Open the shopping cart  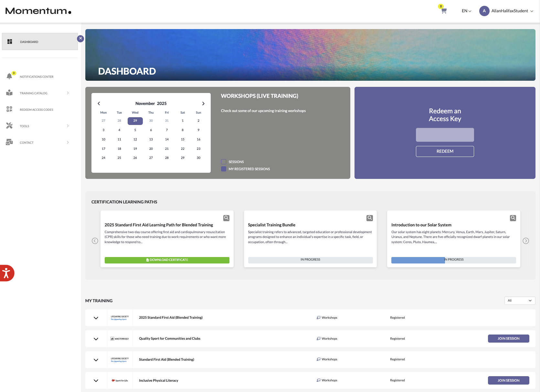tap(443, 11)
